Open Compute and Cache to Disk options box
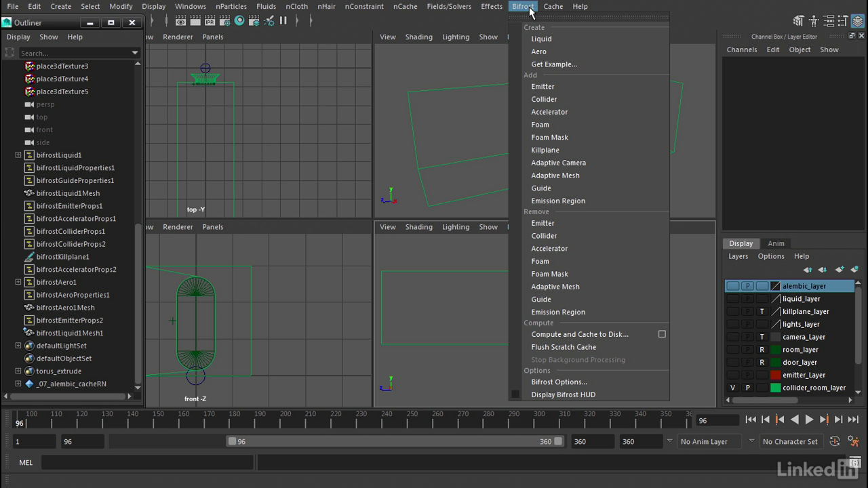868x488 pixels. (662, 334)
